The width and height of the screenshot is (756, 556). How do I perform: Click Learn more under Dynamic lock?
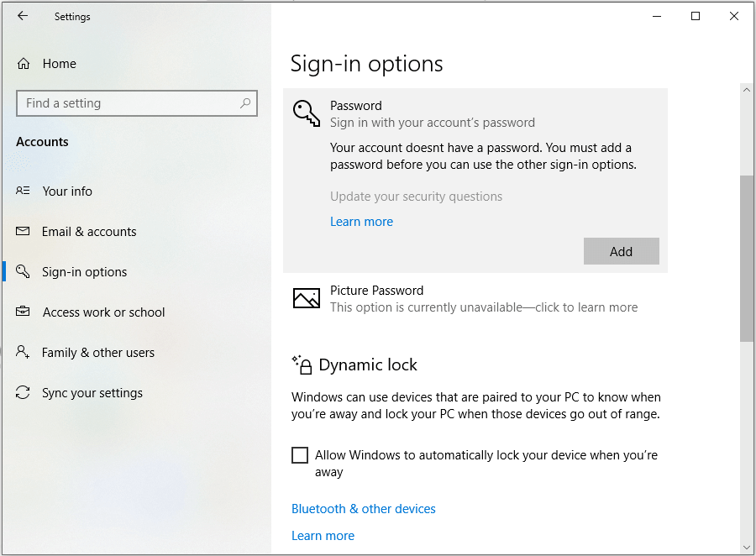(323, 536)
